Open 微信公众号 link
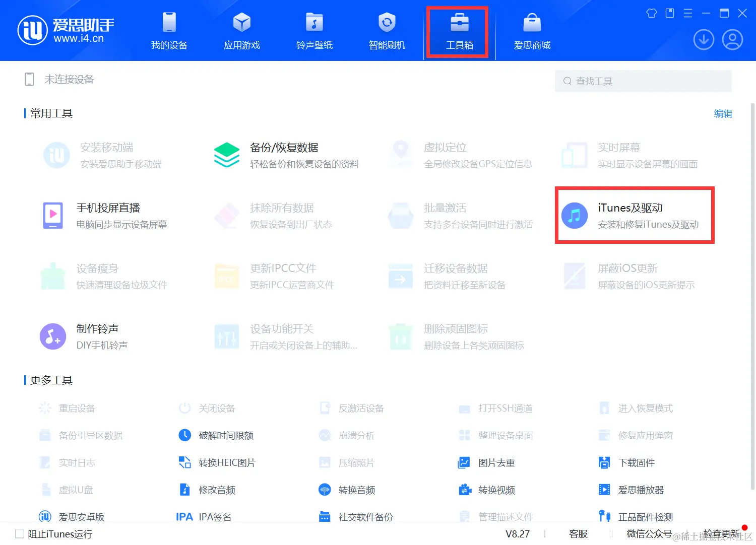Image resolution: width=756 pixels, height=545 pixels. (x=649, y=534)
